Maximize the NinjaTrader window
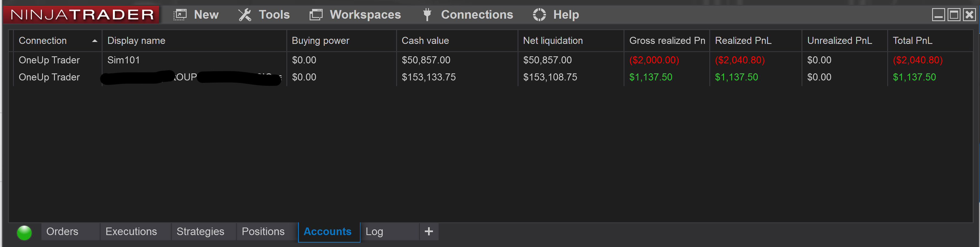Viewport: 980px width, 247px height. tap(954, 15)
